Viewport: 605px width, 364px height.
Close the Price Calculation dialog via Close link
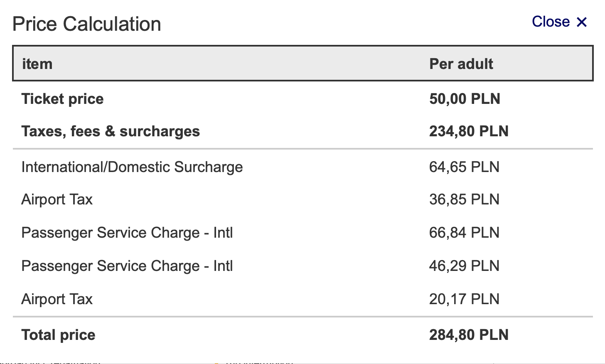(559, 22)
